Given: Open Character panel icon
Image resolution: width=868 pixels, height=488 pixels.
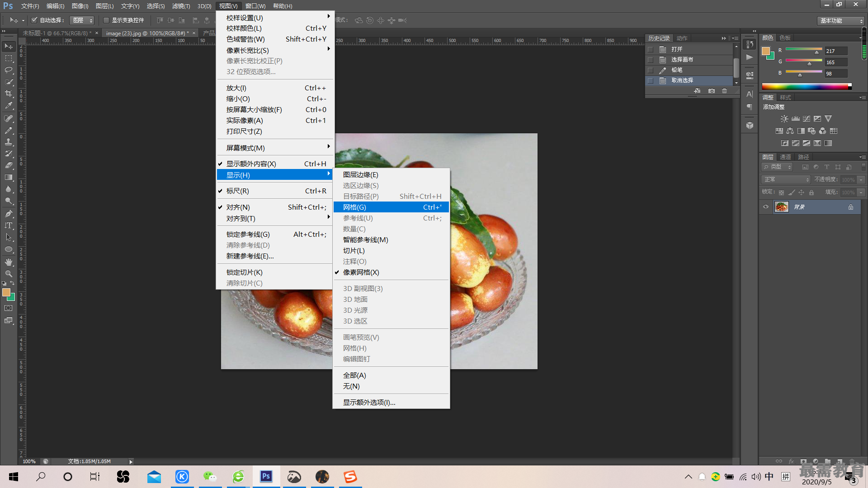Looking at the screenshot, I should (750, 94).
